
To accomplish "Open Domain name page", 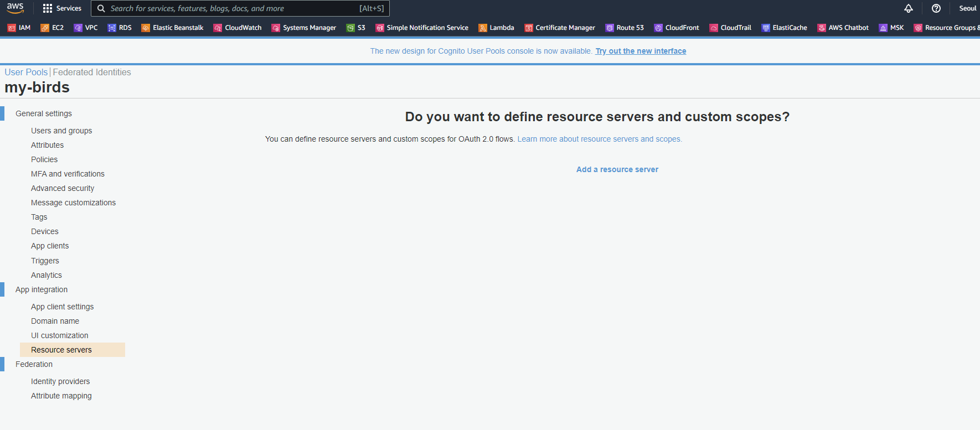I will tap(55, 321).
